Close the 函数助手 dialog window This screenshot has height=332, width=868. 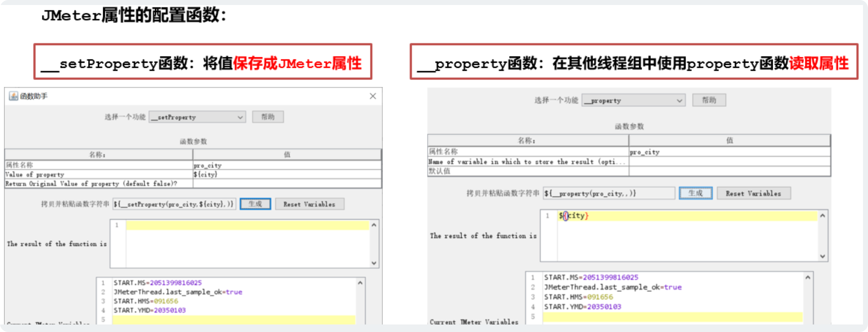373,96
